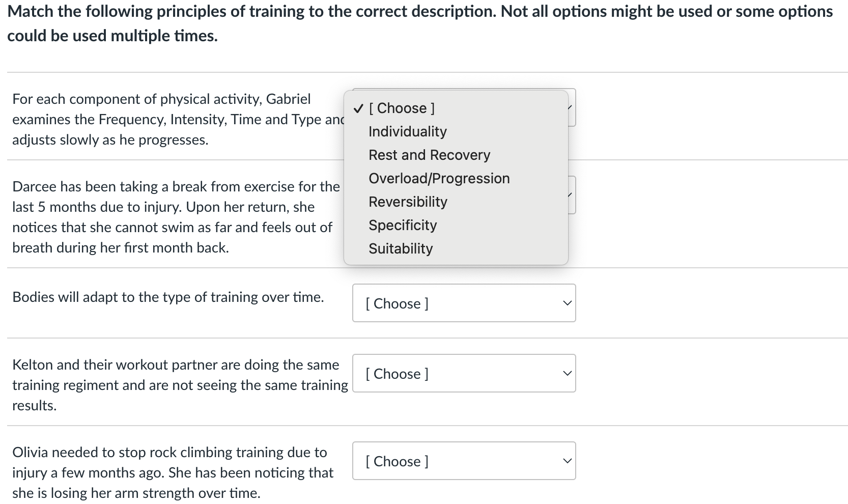
Task: Click the exposed edge of Darcee's dropdown
Action: [572, 195]
